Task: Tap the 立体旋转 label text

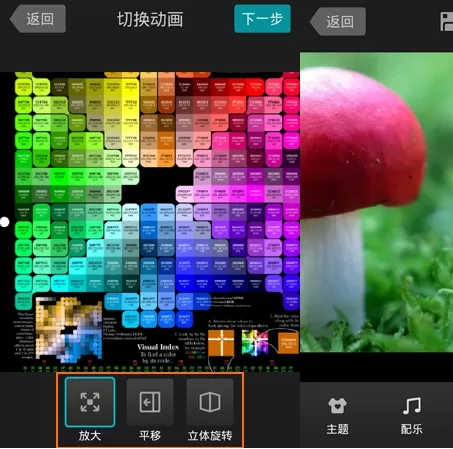Action: pos(210,436)
